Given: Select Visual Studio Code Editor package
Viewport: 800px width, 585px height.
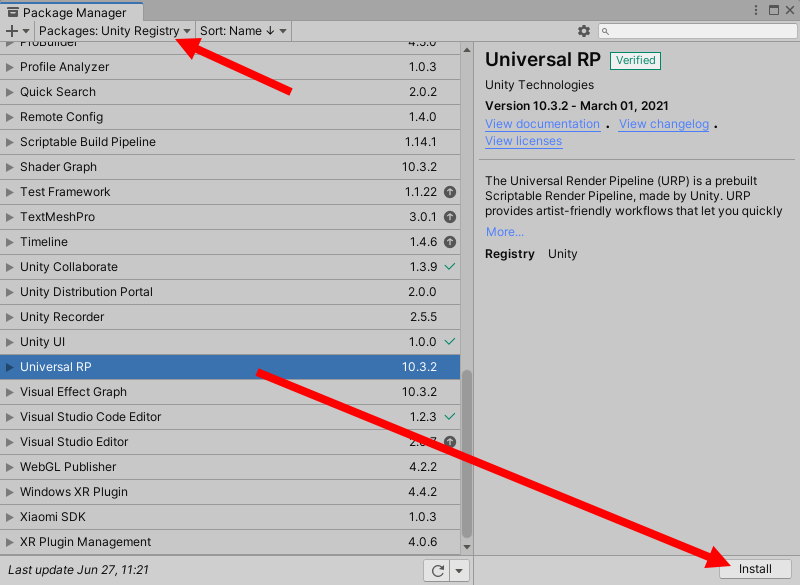Looking at the screenshot, I should click(x=230, y=417).
